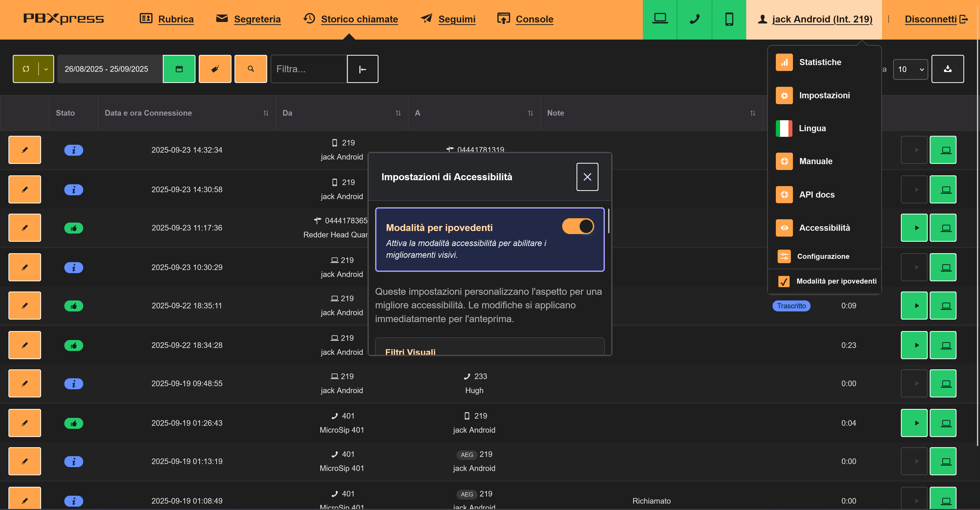Screen dimensions: 980x510
Task: Open the rows-per-page dropdown showing 10
Action: pos(910,69)
